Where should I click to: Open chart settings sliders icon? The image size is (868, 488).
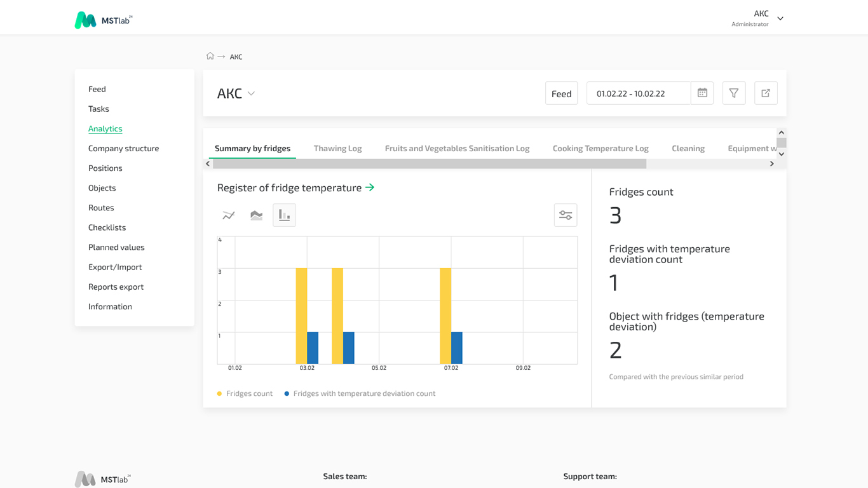click(566, 215)
